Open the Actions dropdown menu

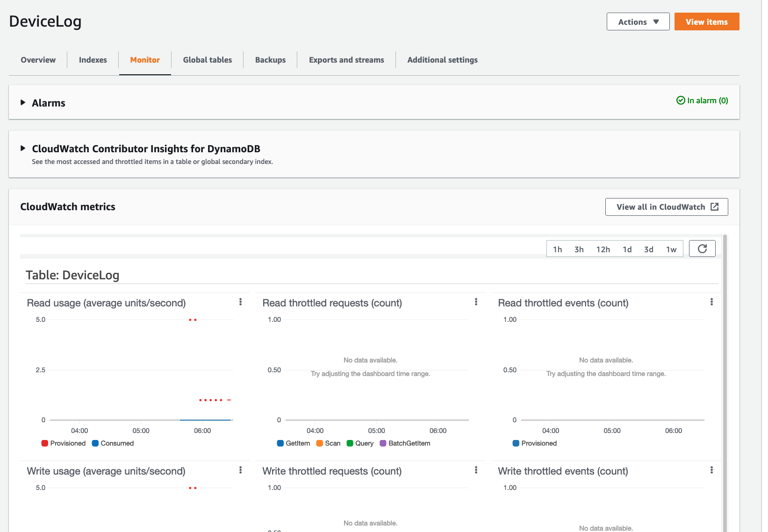coord(638,22)
